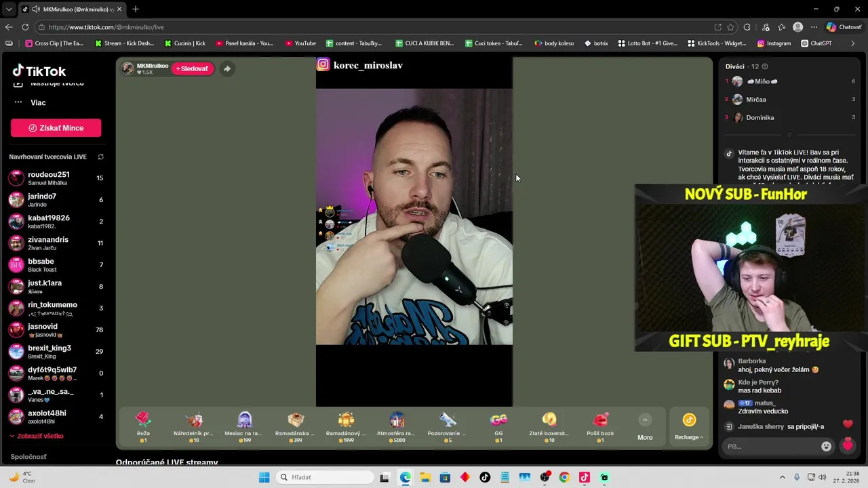Open File Explorer from taskbar
Viewport: 868px width, 488px height.
pyautogui.click(x=425, y=477)
